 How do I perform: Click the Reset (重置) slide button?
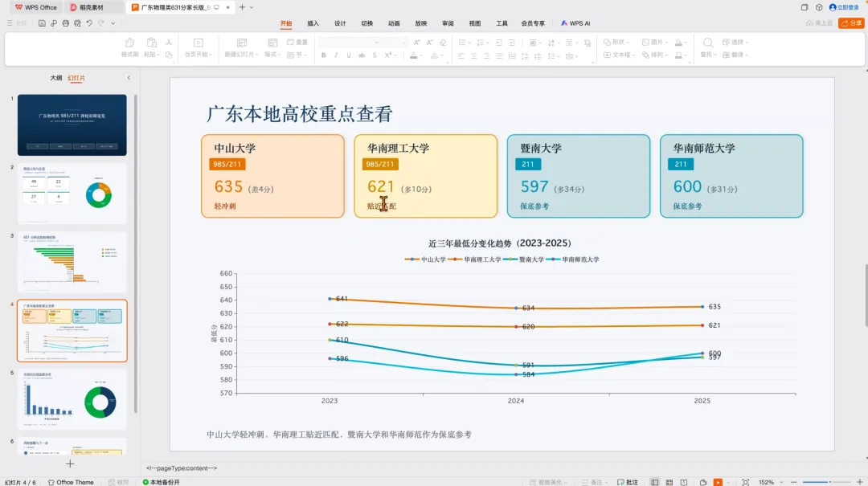point(297,42)
